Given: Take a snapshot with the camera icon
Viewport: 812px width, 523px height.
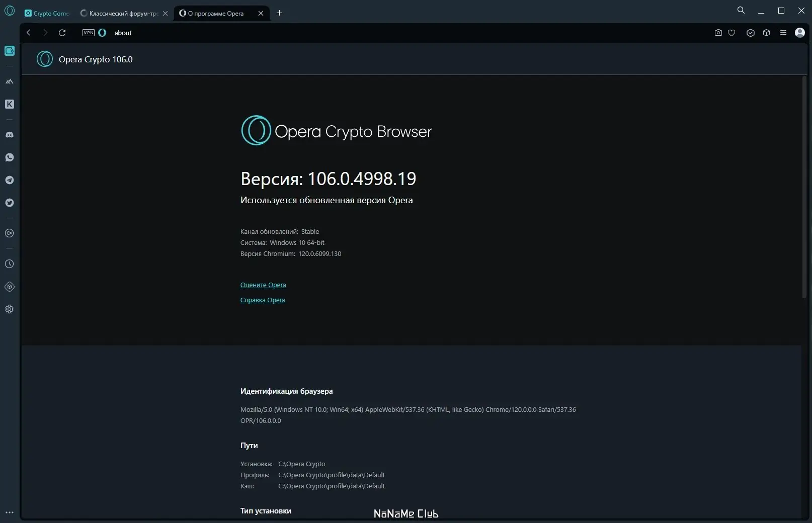Looking at the screenshot, I should coord(718,33).
